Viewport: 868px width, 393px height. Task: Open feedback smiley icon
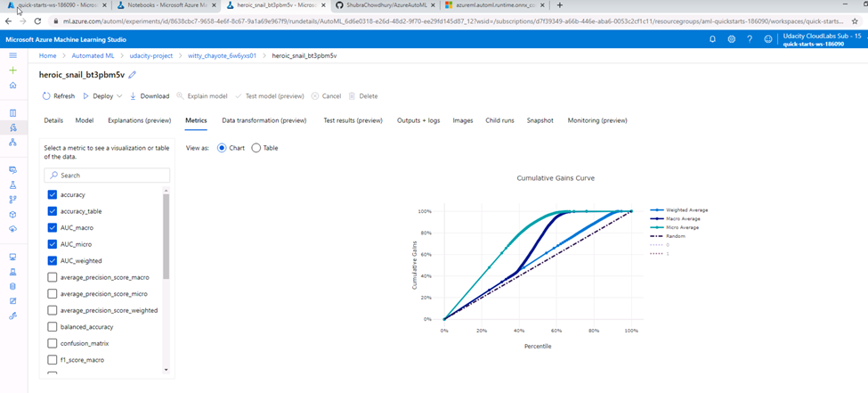tap(767, 39)
